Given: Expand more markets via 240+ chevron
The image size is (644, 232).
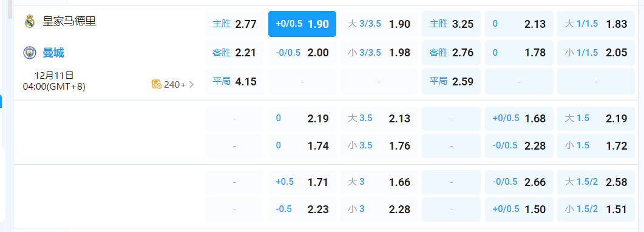Looking at the screenshot, I should 191,84.
